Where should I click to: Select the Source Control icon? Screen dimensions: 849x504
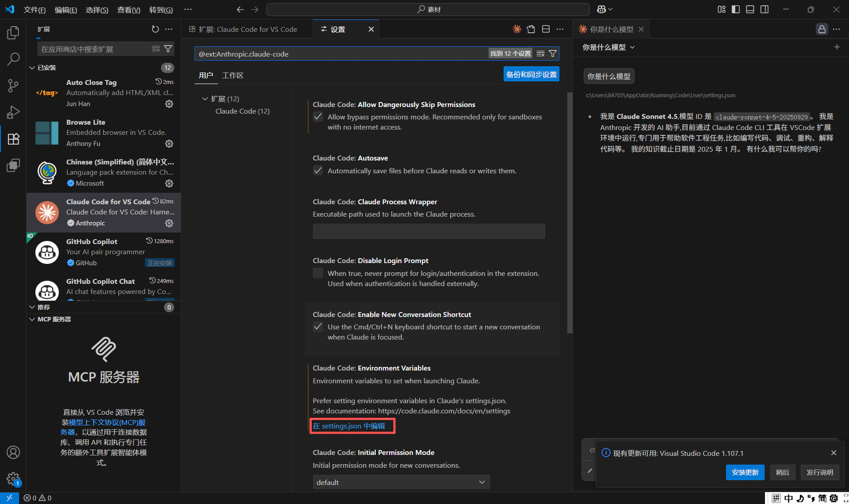(13, 86)
